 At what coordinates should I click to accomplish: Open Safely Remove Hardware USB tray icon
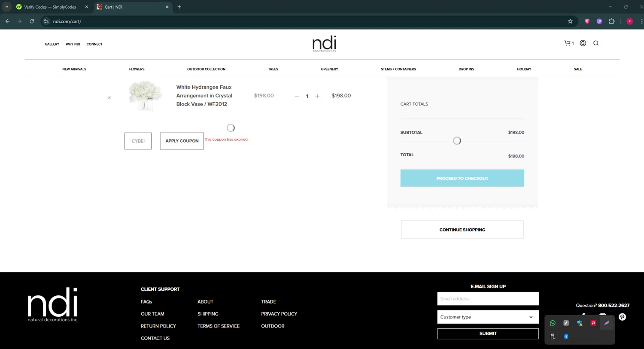553,337
